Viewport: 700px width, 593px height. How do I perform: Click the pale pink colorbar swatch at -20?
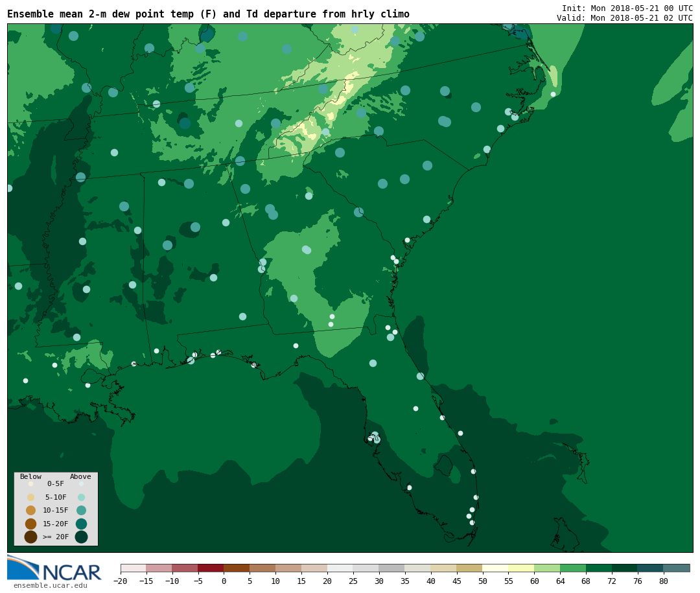[133, 568]
